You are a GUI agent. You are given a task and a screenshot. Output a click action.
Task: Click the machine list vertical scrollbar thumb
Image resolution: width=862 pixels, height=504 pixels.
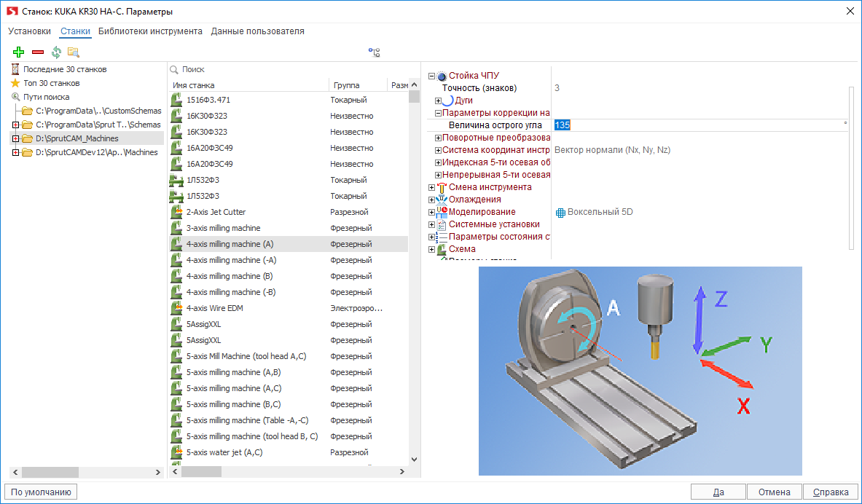[x=414, y=97]
